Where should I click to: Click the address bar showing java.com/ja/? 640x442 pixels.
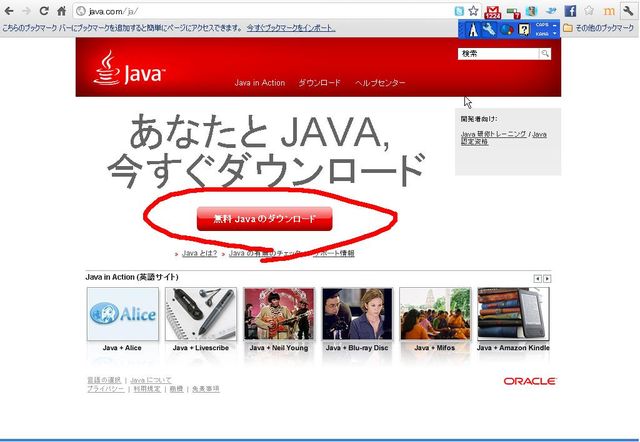pyautogui.click(x=250, y=10)
